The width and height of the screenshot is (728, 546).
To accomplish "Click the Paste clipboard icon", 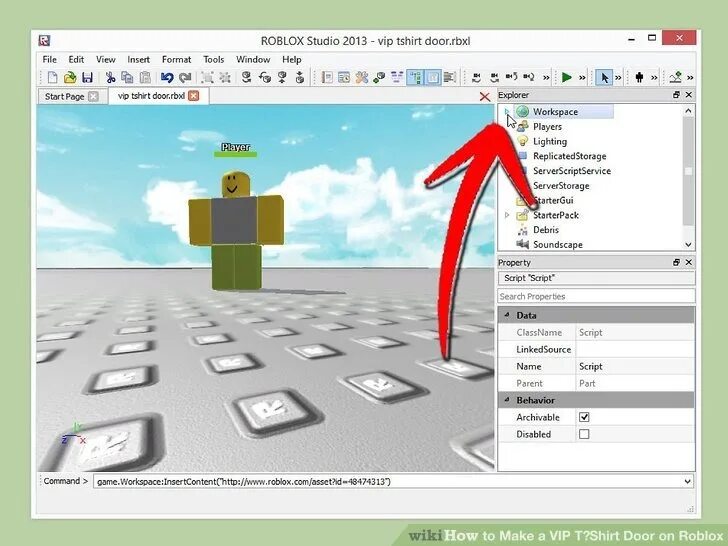I will (x=145, y=78).
